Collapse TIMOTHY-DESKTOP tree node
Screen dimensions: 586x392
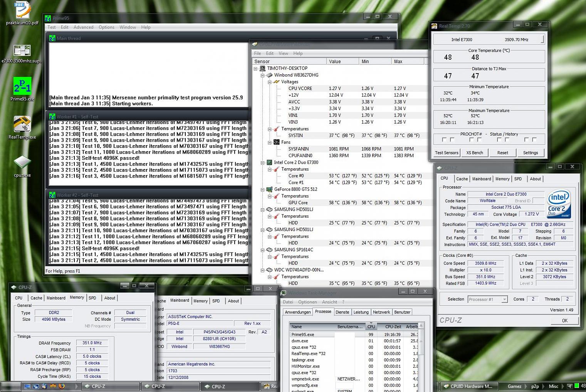click(x=255, y=69)
